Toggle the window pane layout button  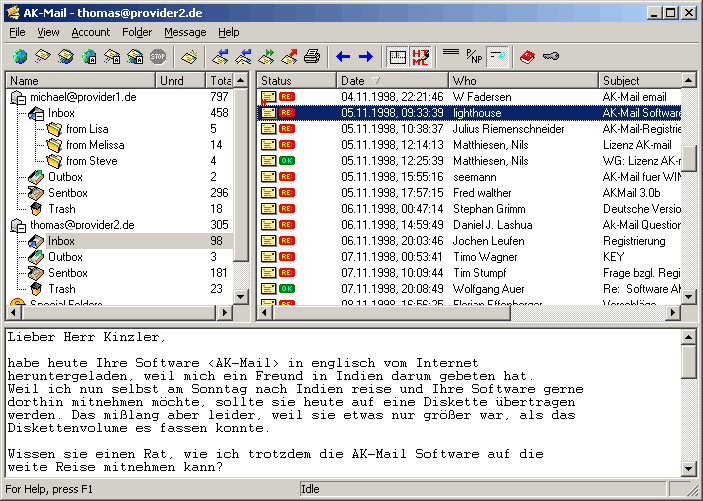[x=398, y=57]
